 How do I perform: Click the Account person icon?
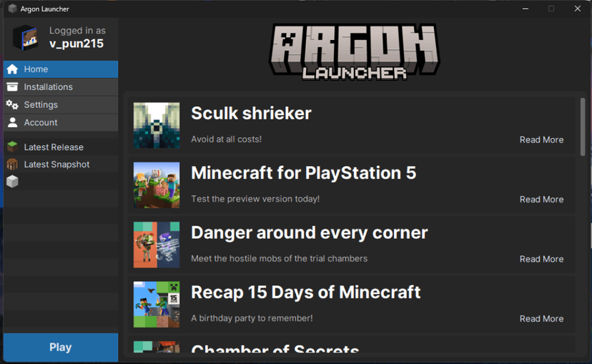12,122
